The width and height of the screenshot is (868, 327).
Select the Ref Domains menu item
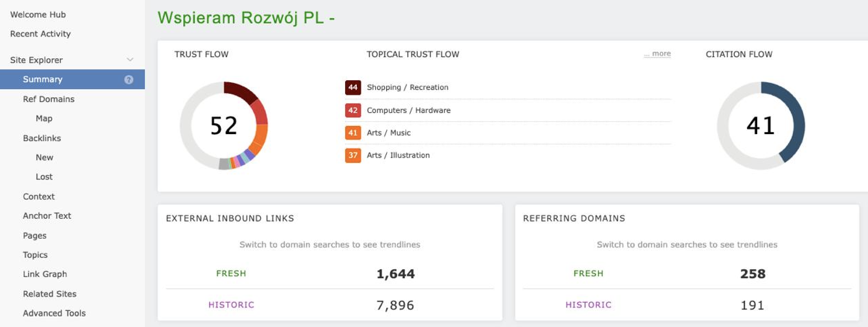[49, 99]
